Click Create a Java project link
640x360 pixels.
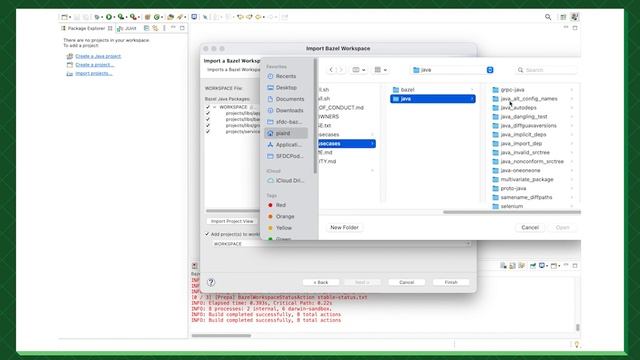[x=98, y=56]
